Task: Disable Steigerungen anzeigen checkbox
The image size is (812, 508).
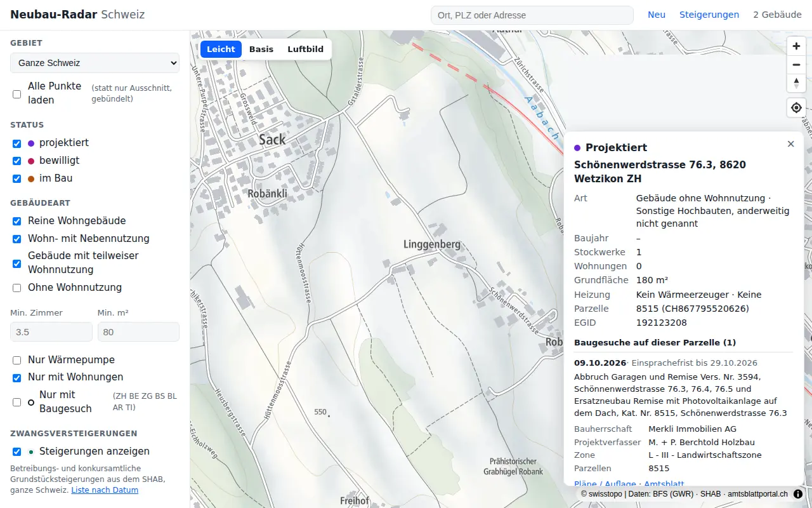Action: 17,452
